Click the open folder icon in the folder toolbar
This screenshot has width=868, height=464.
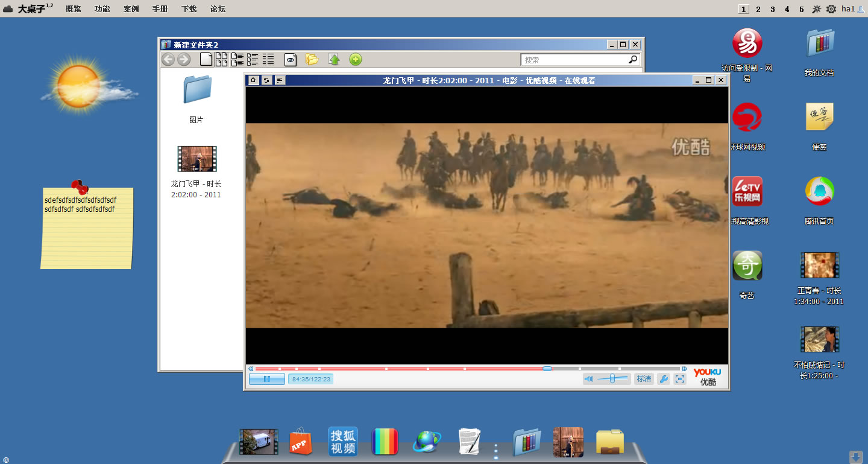(x=312, y=59)
